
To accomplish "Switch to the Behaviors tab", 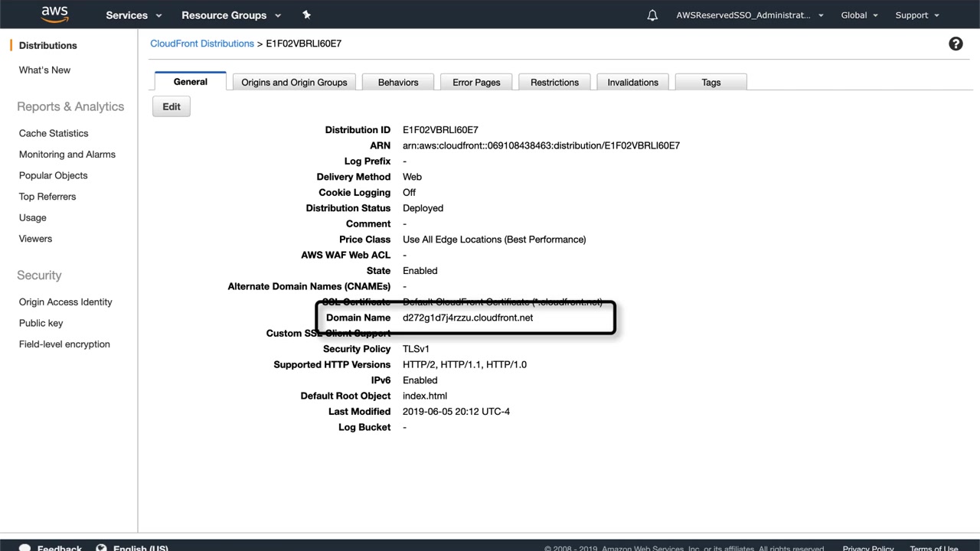I will click(398, 82).
